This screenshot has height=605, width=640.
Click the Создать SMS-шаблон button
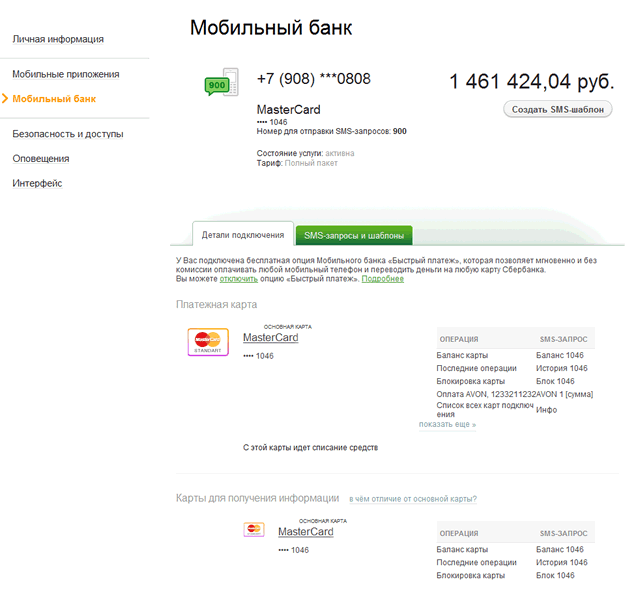click(x=558, y=109)
